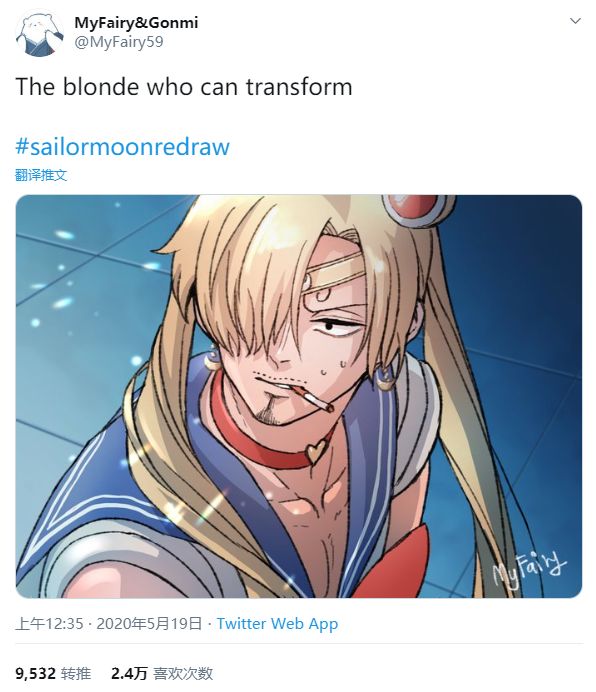Image resolution: width=596 pixels, height=692 pixels.
Task: Click the crescent moon on the forehead
Action: click(x=324, y=293)
